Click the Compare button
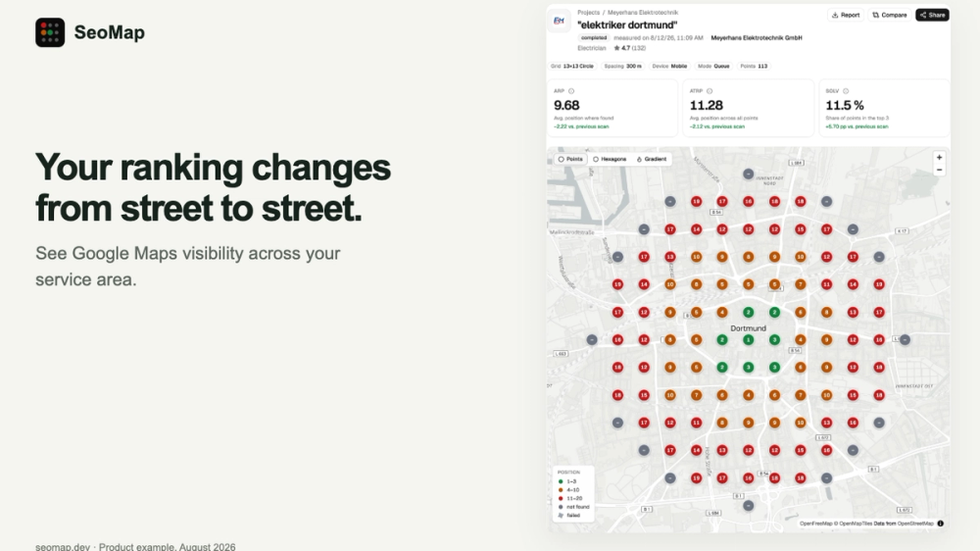 coord(890,15)
